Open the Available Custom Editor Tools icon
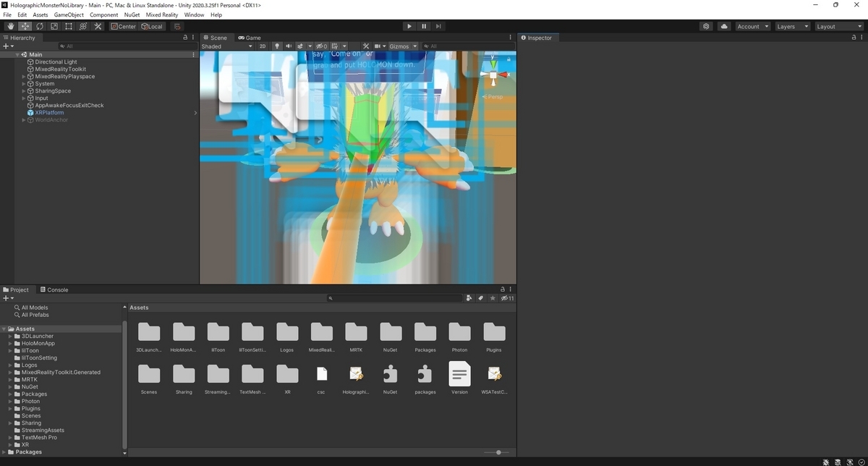868x466 pixels. (98, 26)
